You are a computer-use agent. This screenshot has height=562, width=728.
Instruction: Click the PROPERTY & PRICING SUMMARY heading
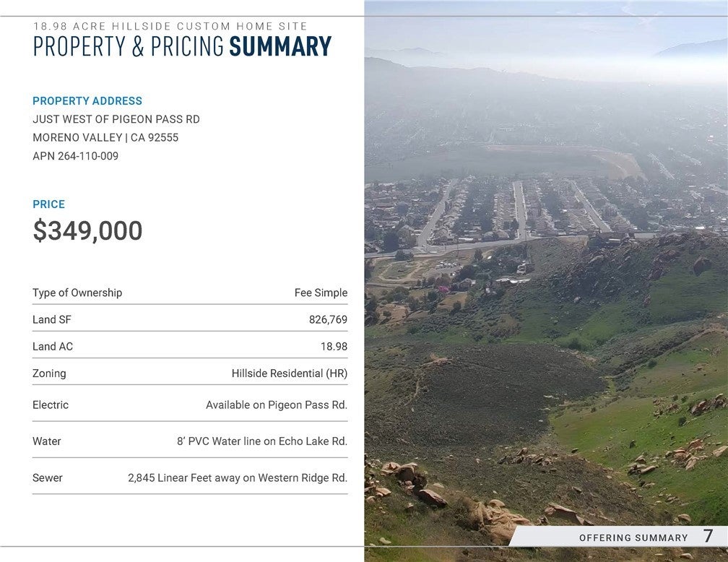[182, 47]
